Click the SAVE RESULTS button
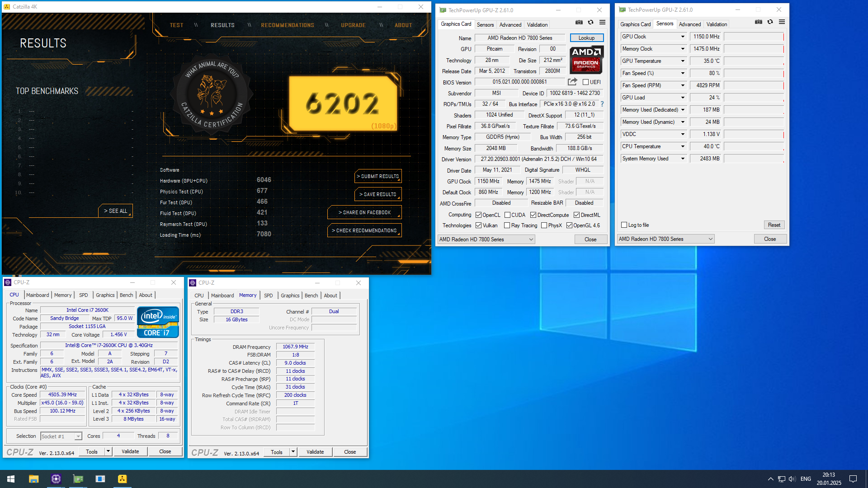 pyautogui.click(x=378, y=194)
